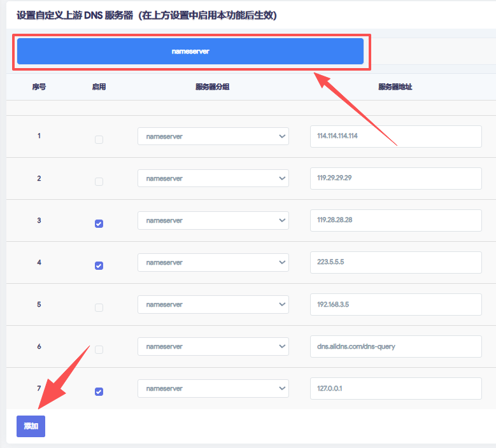The height and width of the screenshot is (448, 496).
Task: Select the 192.168.3.5 address field
Action: tap(395, 304)
